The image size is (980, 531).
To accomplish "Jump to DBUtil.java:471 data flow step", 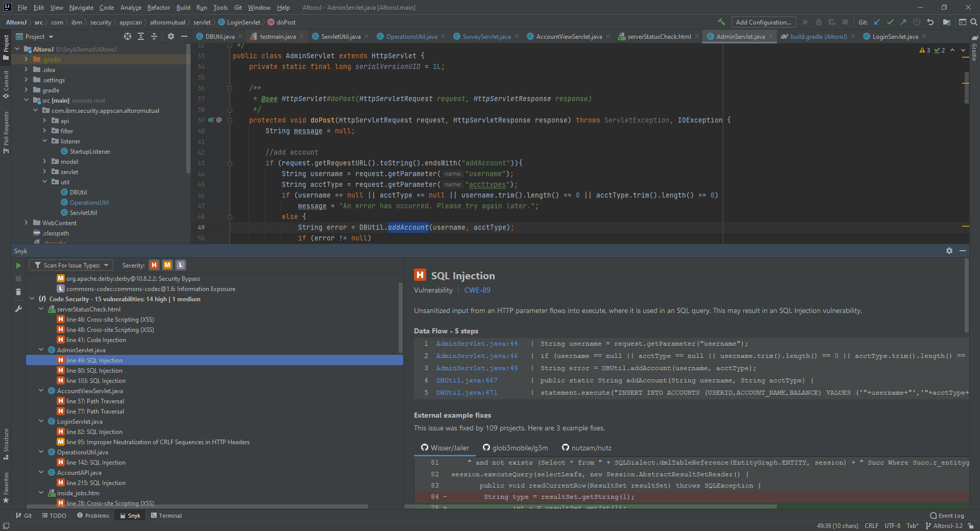I will click(467, 393).
